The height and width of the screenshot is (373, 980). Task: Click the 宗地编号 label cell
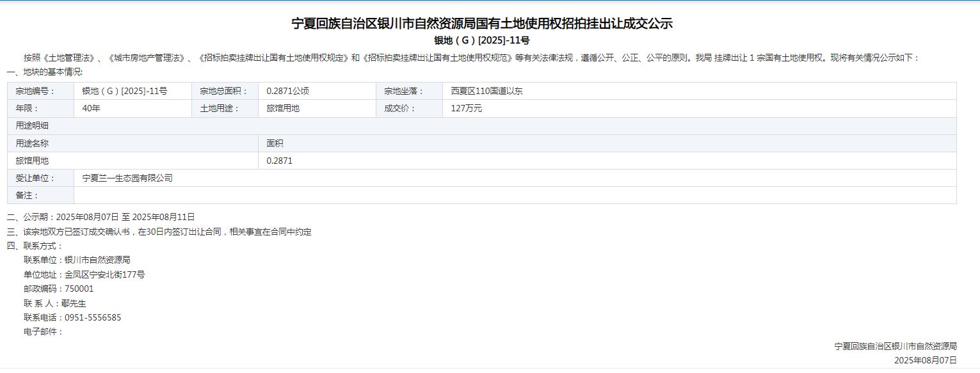point(36,91)
